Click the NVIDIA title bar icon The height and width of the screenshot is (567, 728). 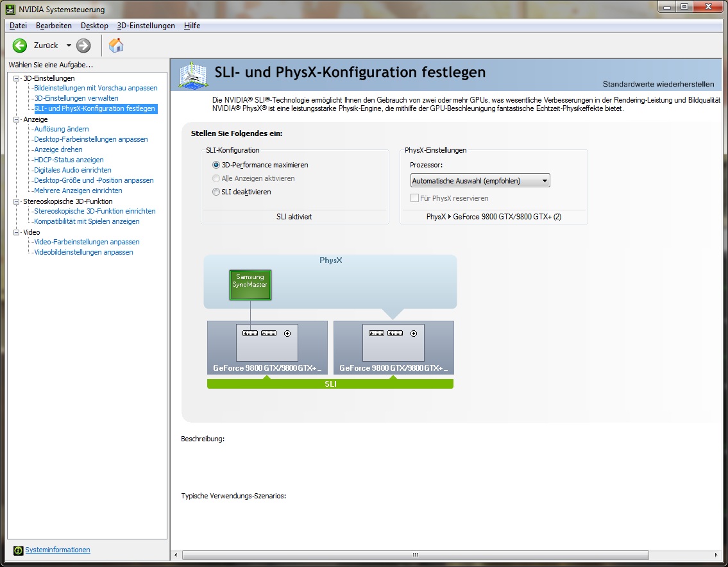point(10,9)
